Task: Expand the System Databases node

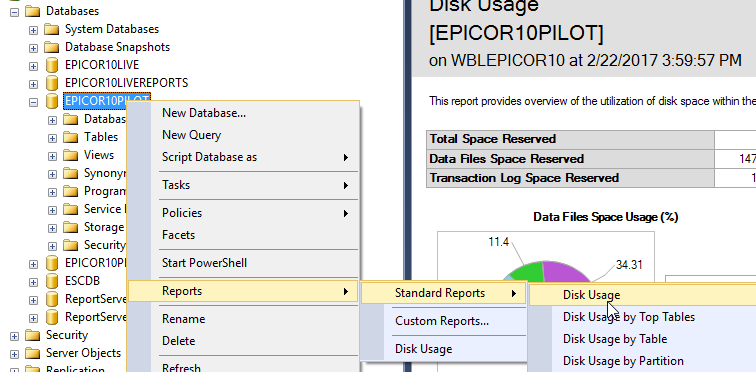Action: 33,30
